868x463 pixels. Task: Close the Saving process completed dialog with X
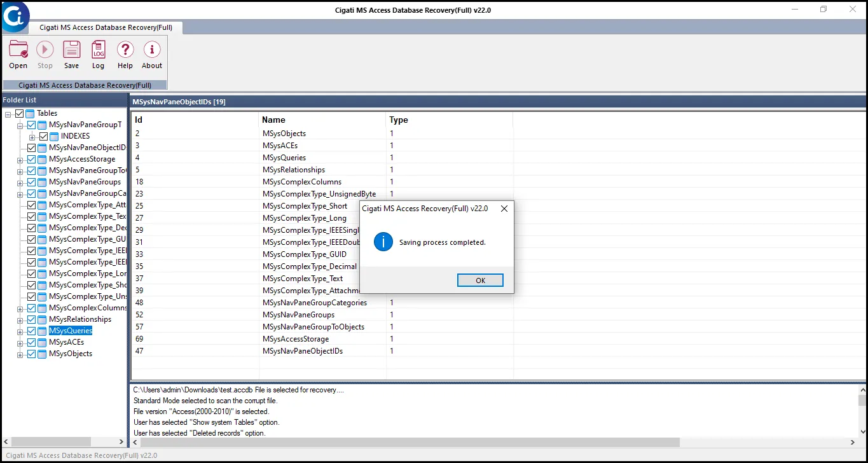(504, 209)
